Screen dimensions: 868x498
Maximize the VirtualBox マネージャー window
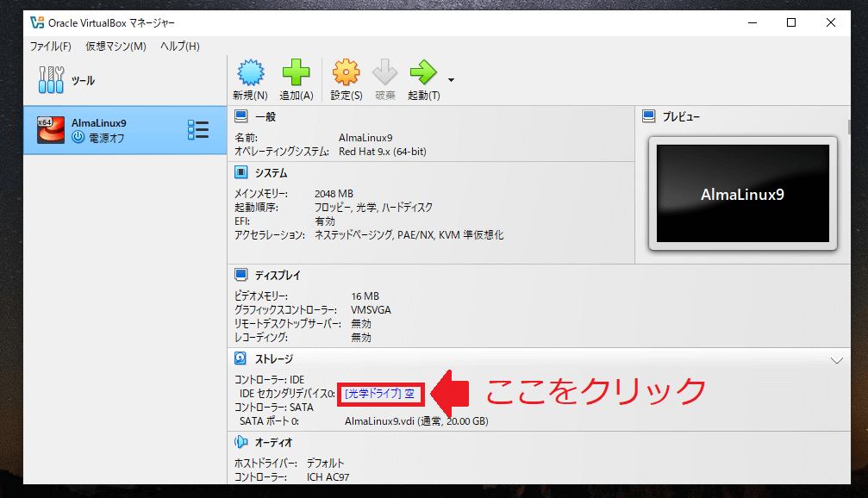tap(791, 22)
